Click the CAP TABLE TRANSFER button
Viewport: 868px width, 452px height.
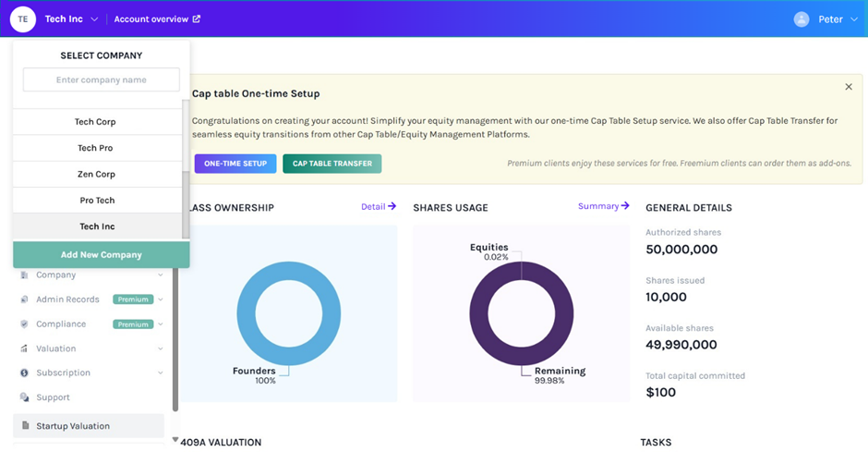click(x=332, y=164)
